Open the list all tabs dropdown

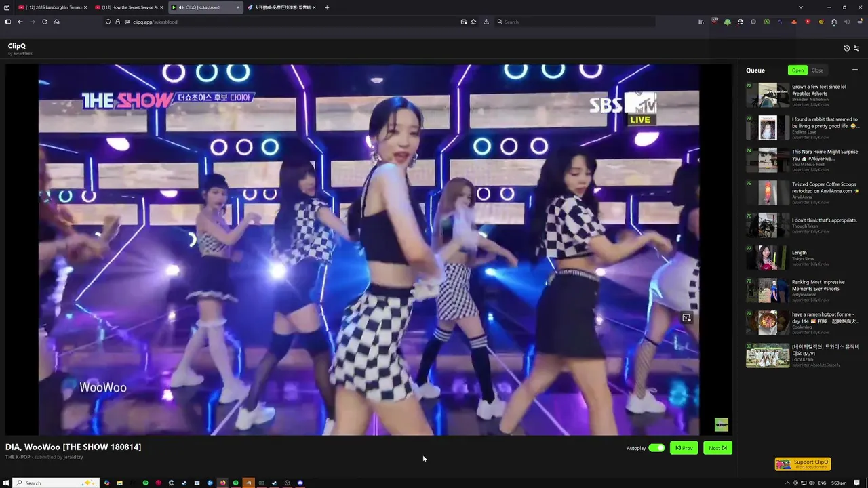tap(801, 7)
